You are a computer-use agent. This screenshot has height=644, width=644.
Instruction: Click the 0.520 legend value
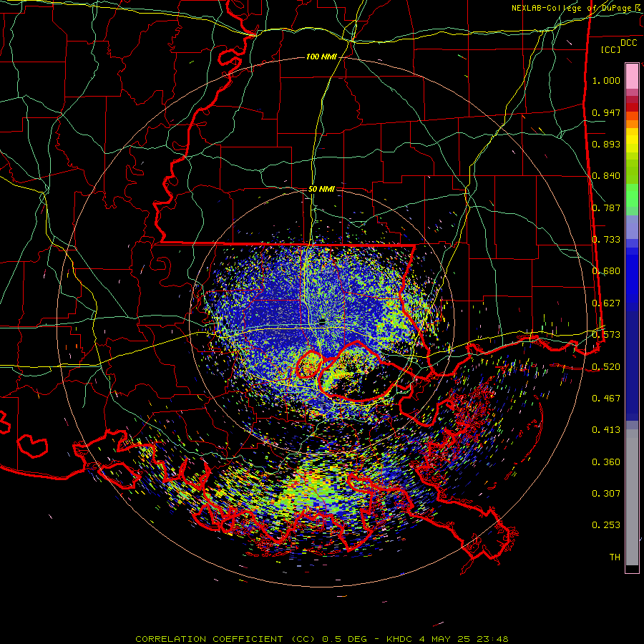click(606, 367)
